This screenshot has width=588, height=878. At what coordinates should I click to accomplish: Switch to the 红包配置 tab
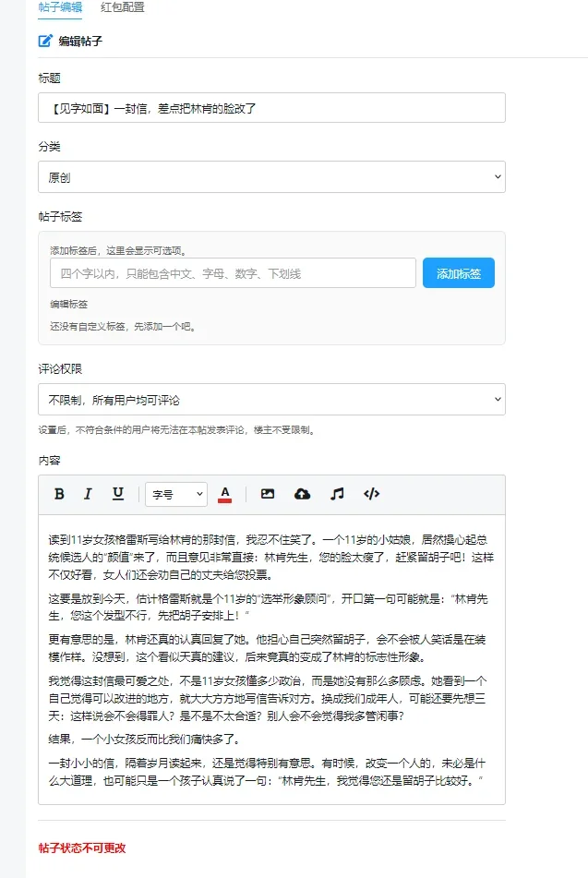[122, 7]
